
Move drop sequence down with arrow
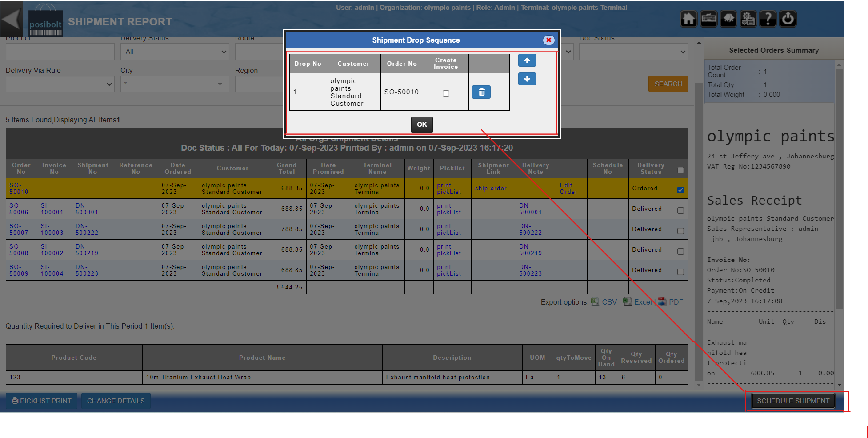(527, 79)
